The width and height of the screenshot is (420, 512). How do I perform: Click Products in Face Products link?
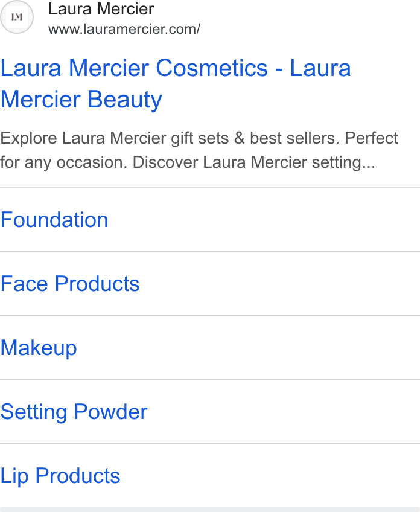[97, 284]
